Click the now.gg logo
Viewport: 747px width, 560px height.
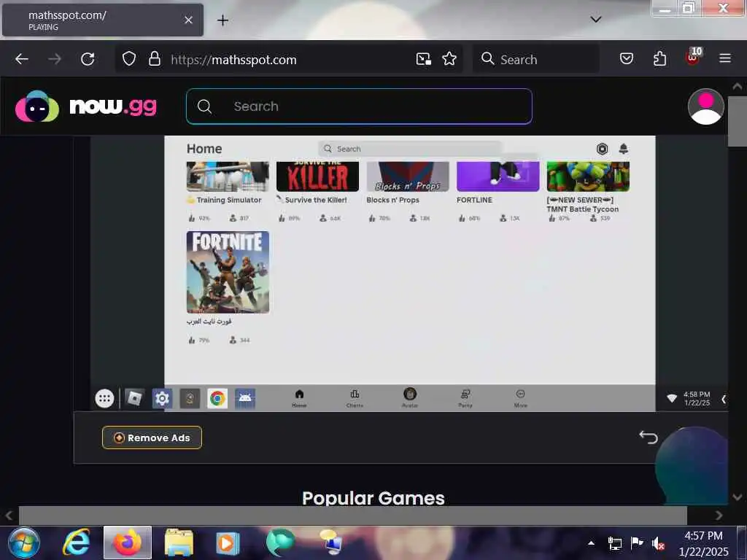coord(86,106)
